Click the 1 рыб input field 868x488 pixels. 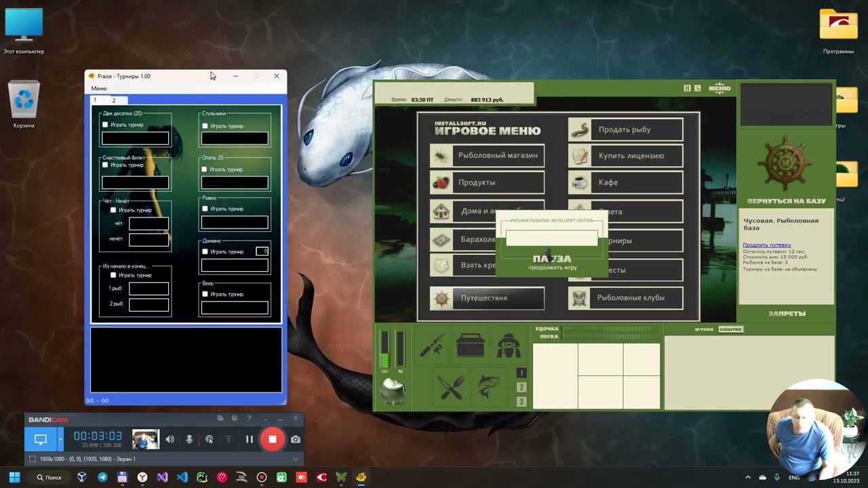[x=149, y=289]
